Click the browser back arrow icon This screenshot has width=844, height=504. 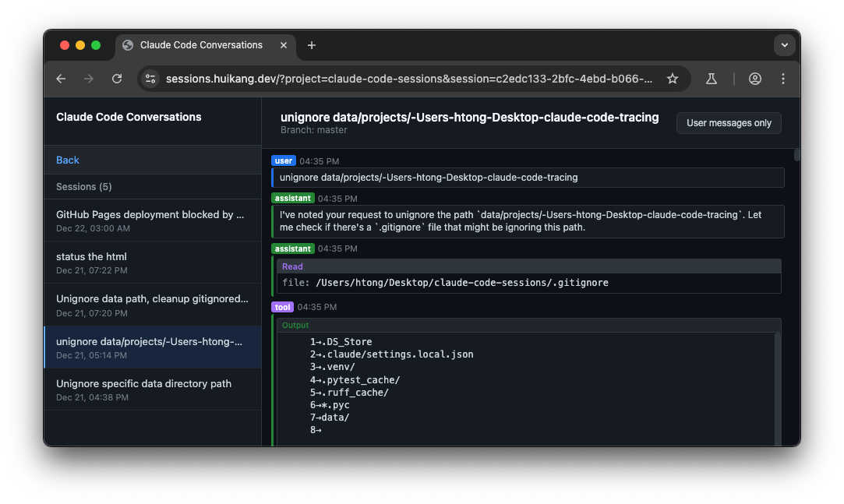(x=61, y=79)
